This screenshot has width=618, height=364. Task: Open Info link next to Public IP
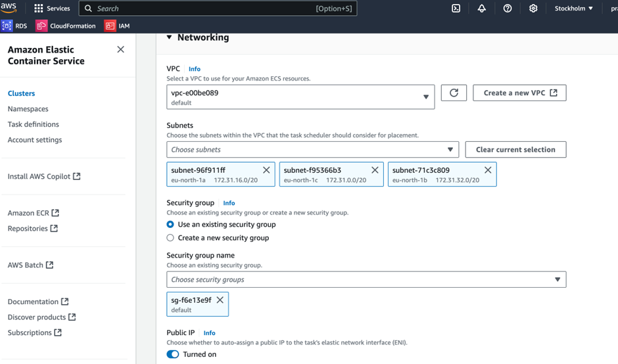[209, 333]
